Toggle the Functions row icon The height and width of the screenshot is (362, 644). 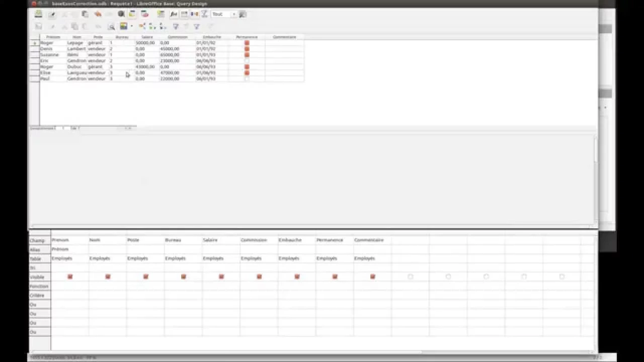coord(174,14)
